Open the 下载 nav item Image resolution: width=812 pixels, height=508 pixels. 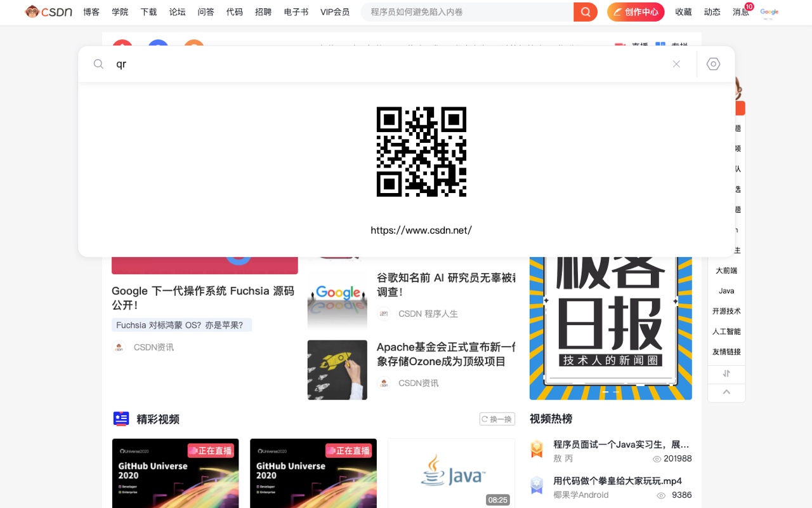(148, 11)
